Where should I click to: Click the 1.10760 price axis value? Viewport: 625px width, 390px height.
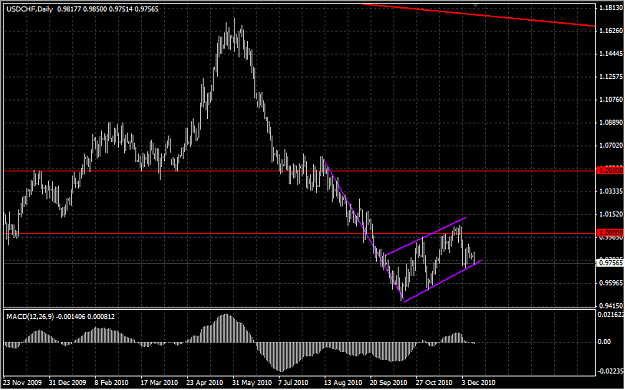click(611, 100)
